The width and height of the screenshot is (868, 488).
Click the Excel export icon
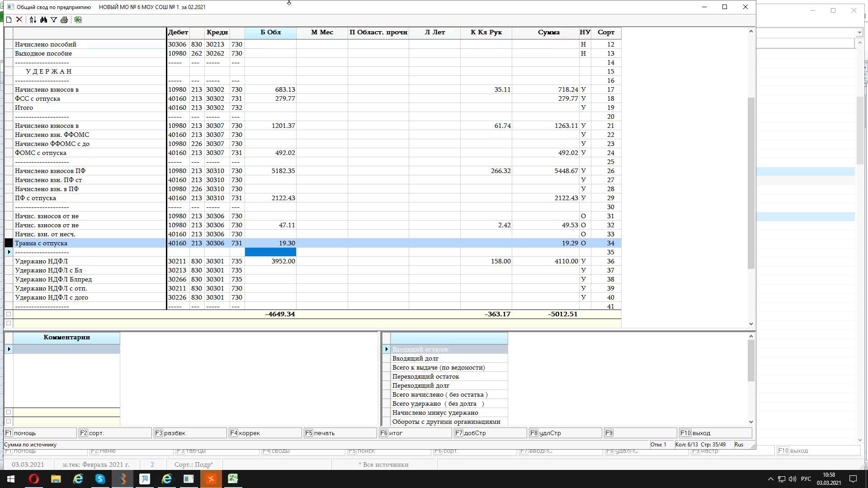(78, 19)
